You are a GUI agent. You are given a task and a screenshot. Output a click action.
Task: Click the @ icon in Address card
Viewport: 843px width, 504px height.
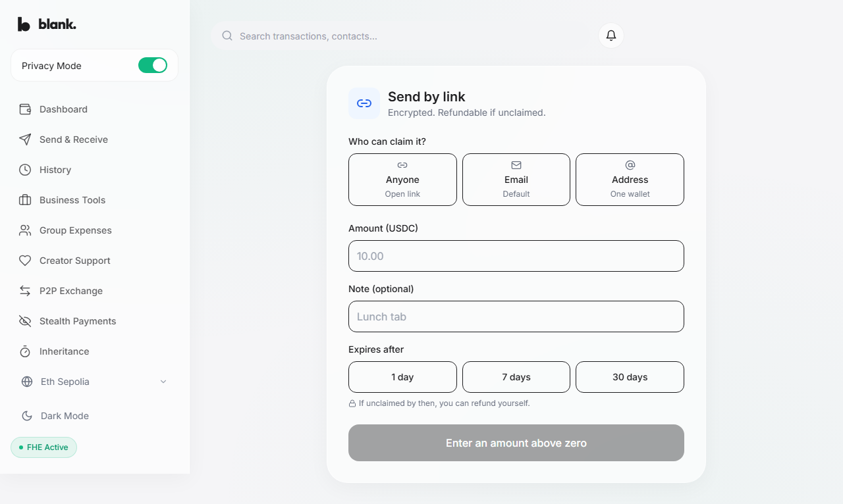point(630,165)
